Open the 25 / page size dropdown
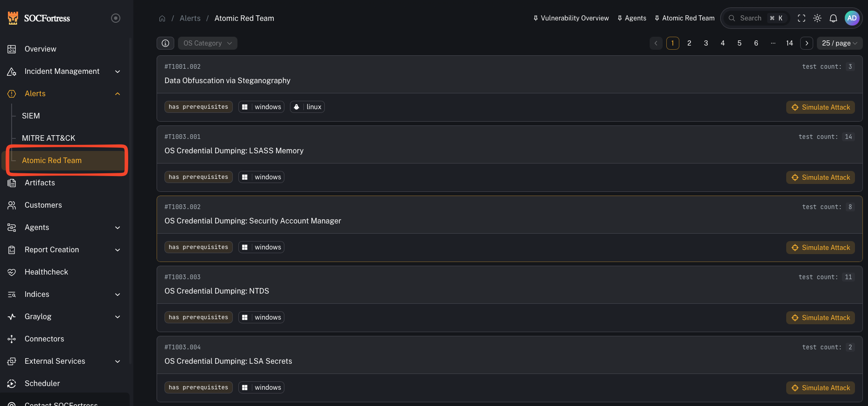Viewport: 868px width, 406px height. pos(840,43)
